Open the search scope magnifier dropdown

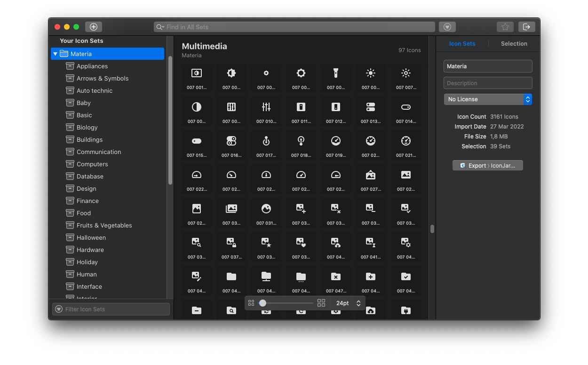pyautogui.click(x=160, y=27)
